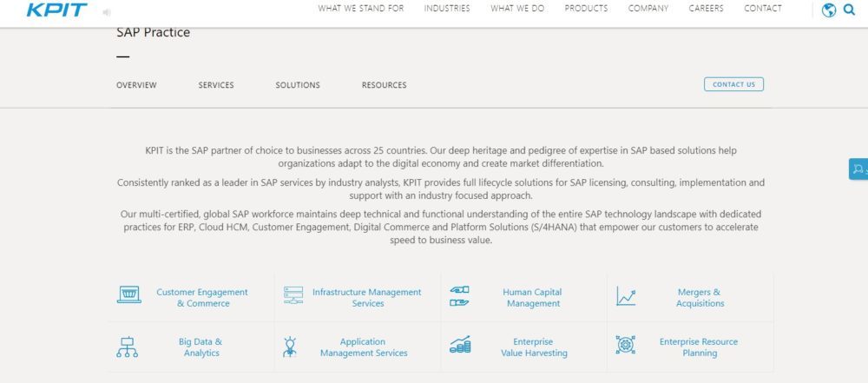Click the Mergers & Acquisitions chart icon
The height and width of the screenshot is (383, 868).
coord(626,296)
